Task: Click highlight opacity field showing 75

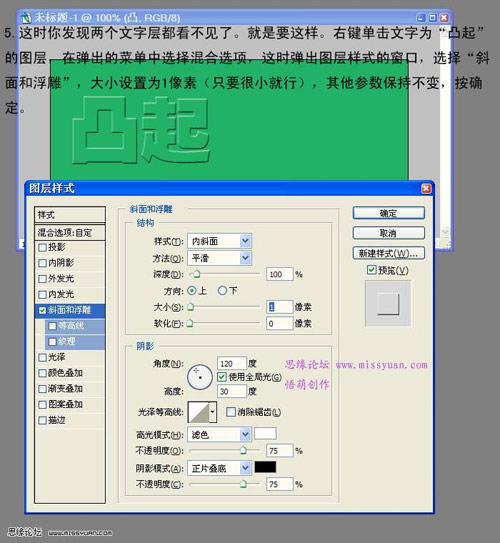Action: point(280,451)
